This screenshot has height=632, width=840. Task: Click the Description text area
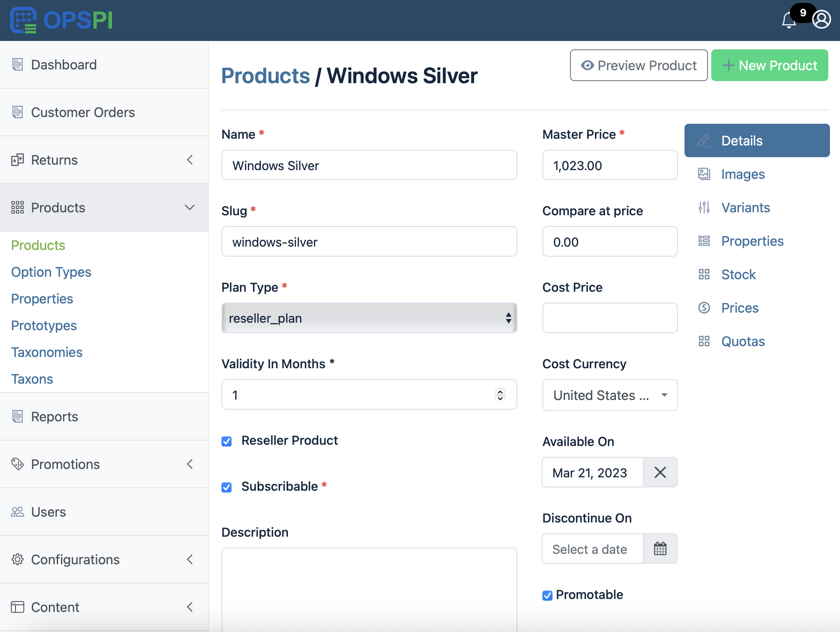[x=369, y=590]
